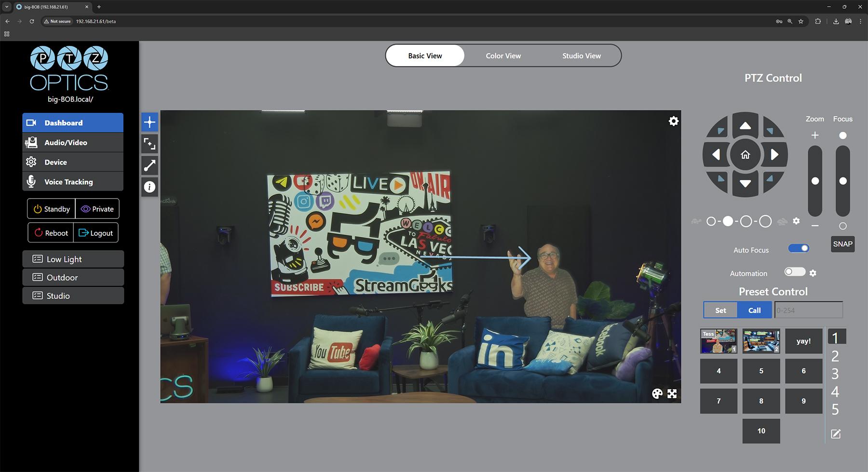Apply the Outdoor profile

[x=73, y=277]
